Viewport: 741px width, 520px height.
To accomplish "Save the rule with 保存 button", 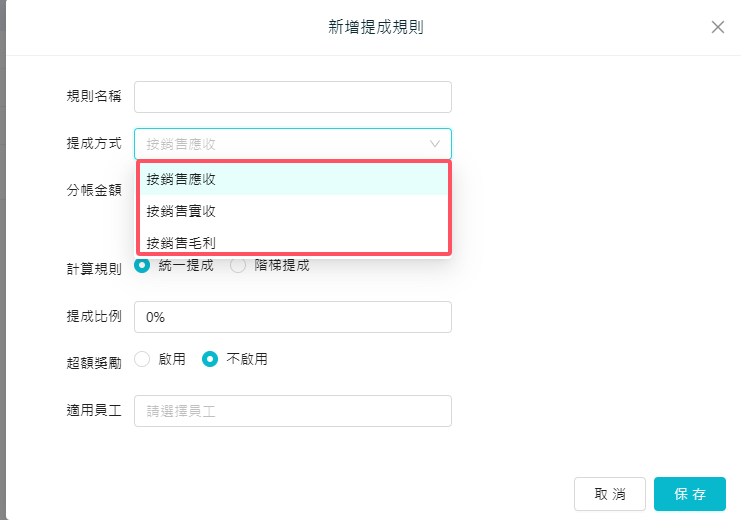I will 689,494.
